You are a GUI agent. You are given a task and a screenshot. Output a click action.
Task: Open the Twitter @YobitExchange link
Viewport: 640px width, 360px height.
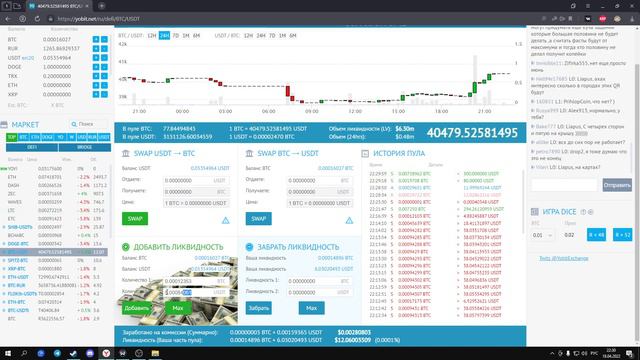pos(564,258)
